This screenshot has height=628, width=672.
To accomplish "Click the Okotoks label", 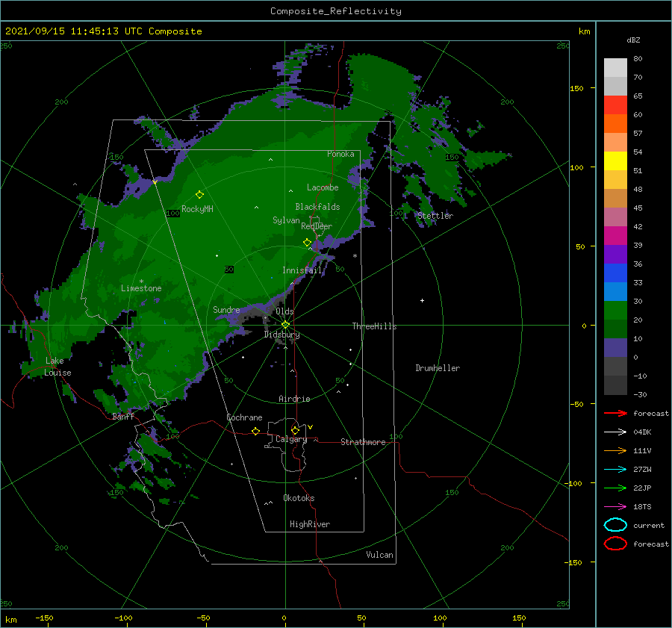I will (x=299, y=498).
